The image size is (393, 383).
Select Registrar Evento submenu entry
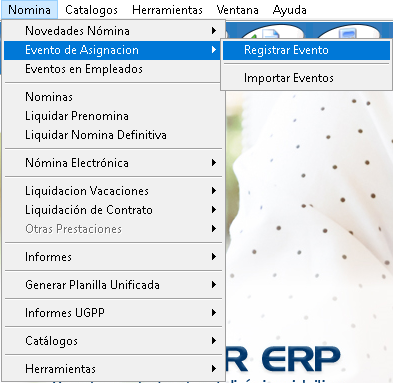[306, 50]
